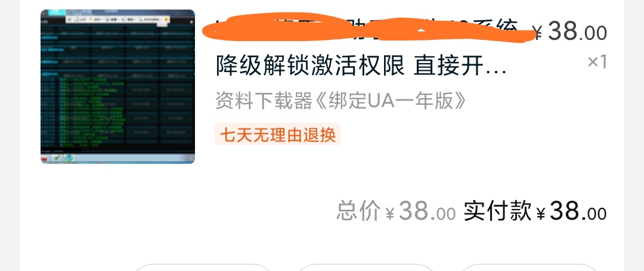Click the blue globe icon in thumbnail
Image resolution: width=644 pixels, height=271 pixels.
tap(69, 158)
